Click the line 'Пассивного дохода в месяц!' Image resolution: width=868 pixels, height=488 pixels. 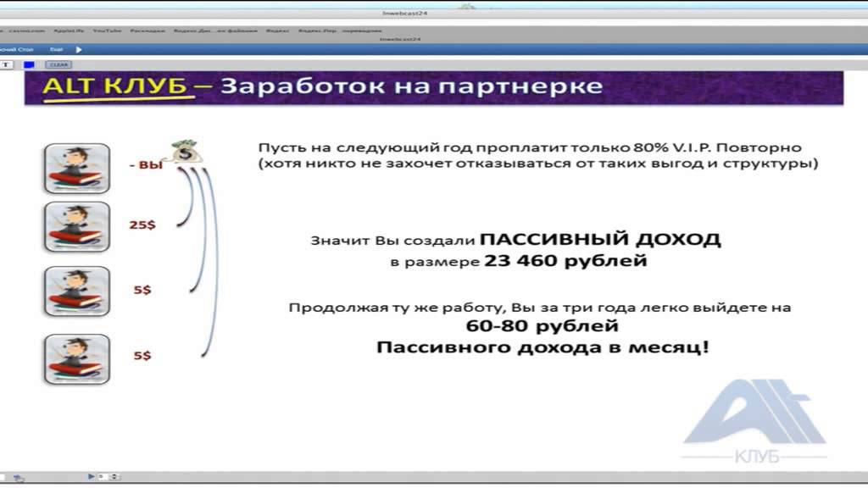coord(542,347)
